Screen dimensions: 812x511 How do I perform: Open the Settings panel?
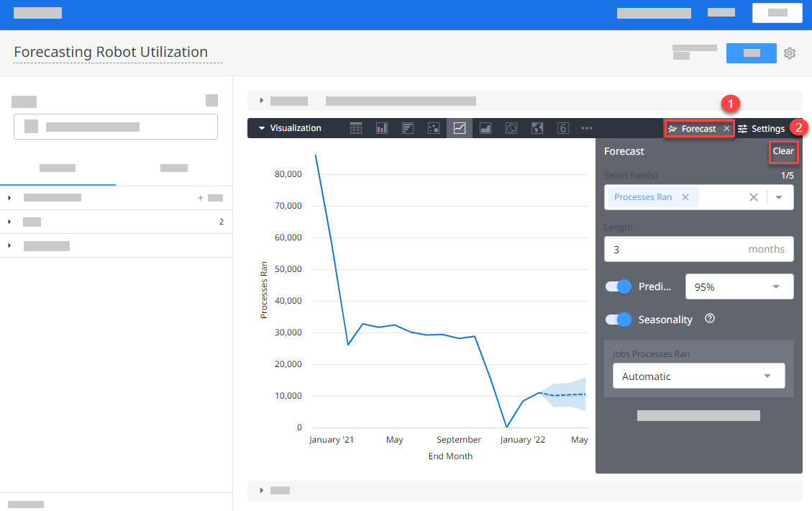pos(762,127)
